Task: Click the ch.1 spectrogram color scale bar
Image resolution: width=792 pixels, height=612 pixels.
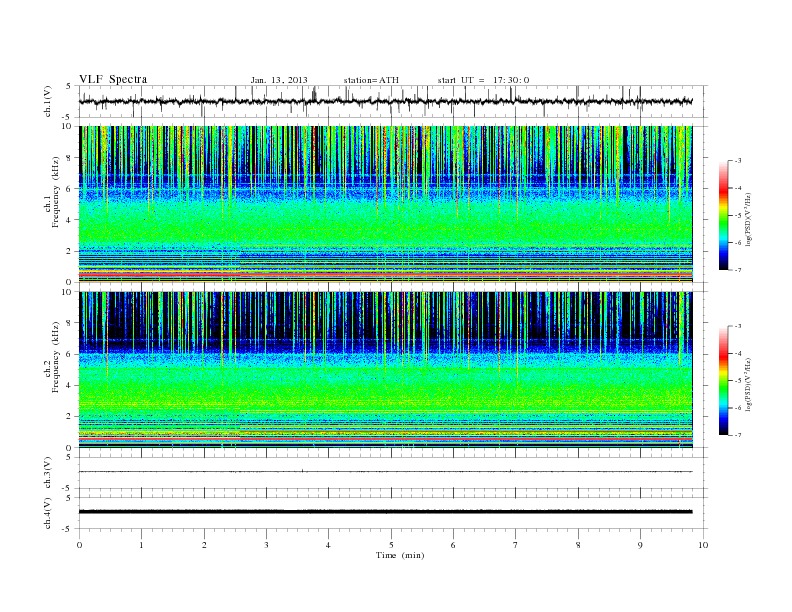Action: click(x=723, y=215)
